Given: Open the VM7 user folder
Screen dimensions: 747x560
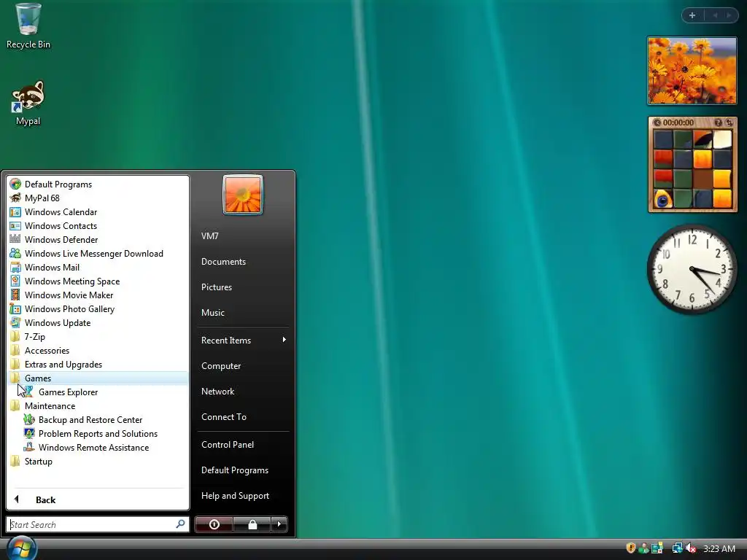Looking at the screenshot, I should click(x=243, y=236).
